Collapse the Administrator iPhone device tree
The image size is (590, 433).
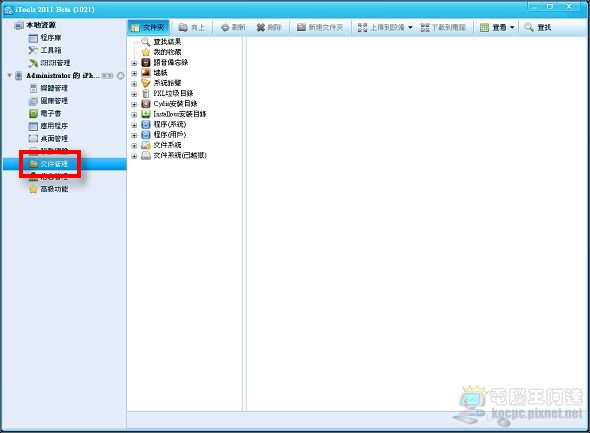coord(9,76)
